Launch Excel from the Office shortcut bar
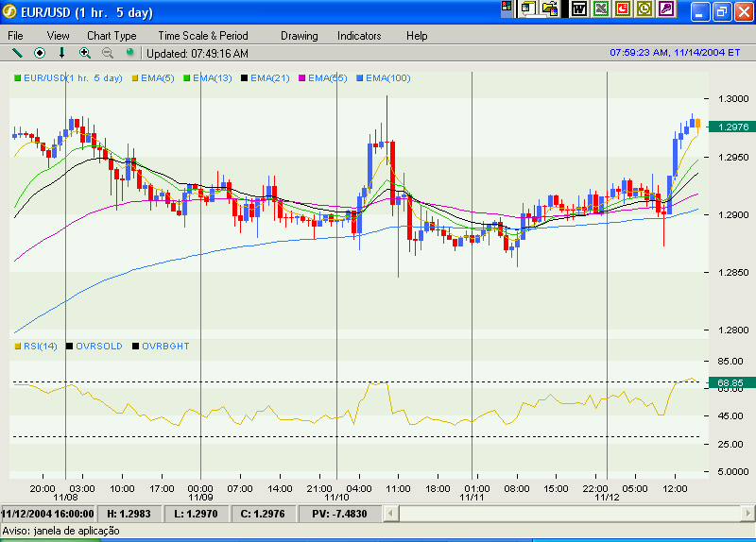The height and width of the screenshot is (542, 756). click(601, 8)
